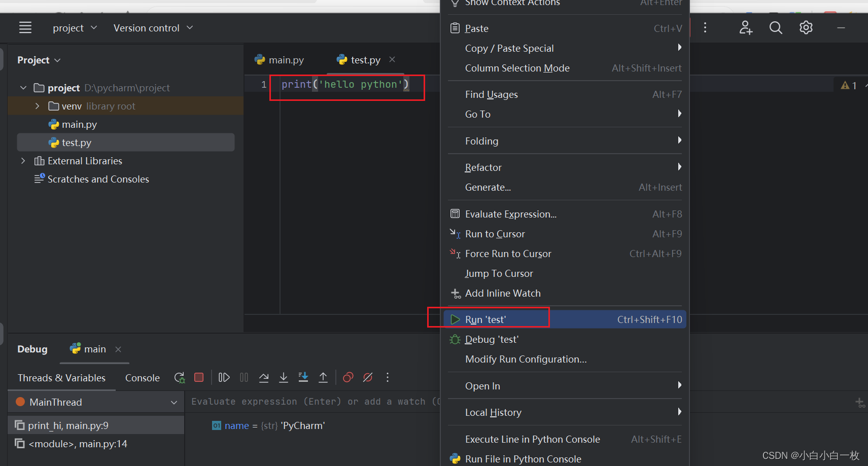This screenshot has width=868, height=466.
Task: Stop the debug session
Action: 199,377
